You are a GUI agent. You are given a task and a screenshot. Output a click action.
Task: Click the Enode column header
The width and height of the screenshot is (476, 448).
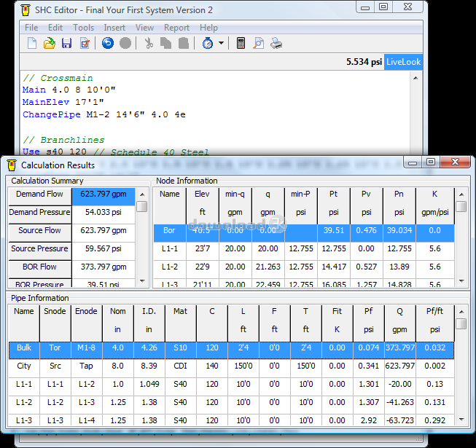[x=86, y=323]
